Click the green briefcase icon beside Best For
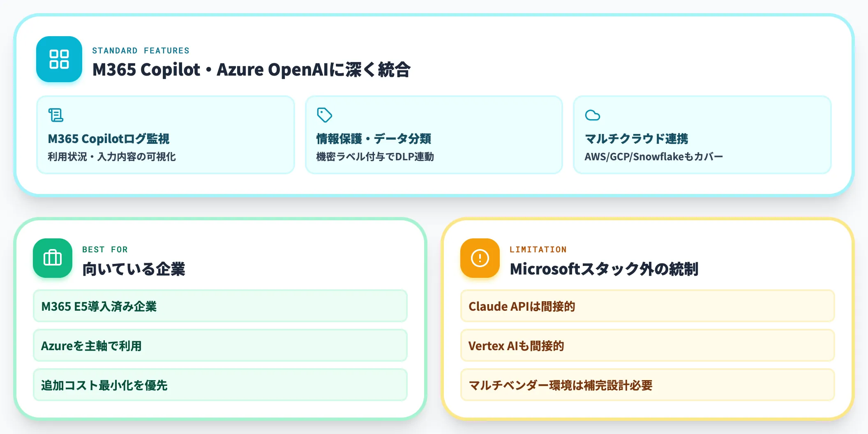This screenshot has width=868, height=434. (x=53, y=258)
